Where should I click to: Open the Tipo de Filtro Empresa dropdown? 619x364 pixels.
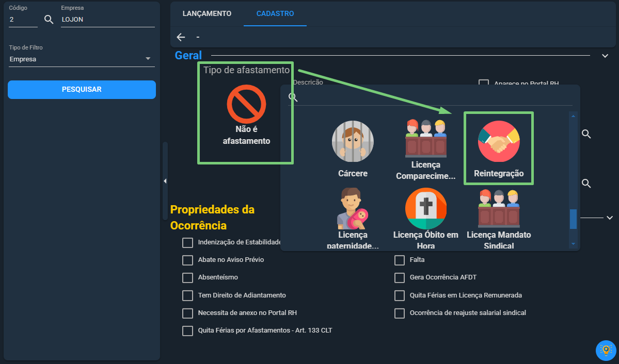[x=82, y=59]
